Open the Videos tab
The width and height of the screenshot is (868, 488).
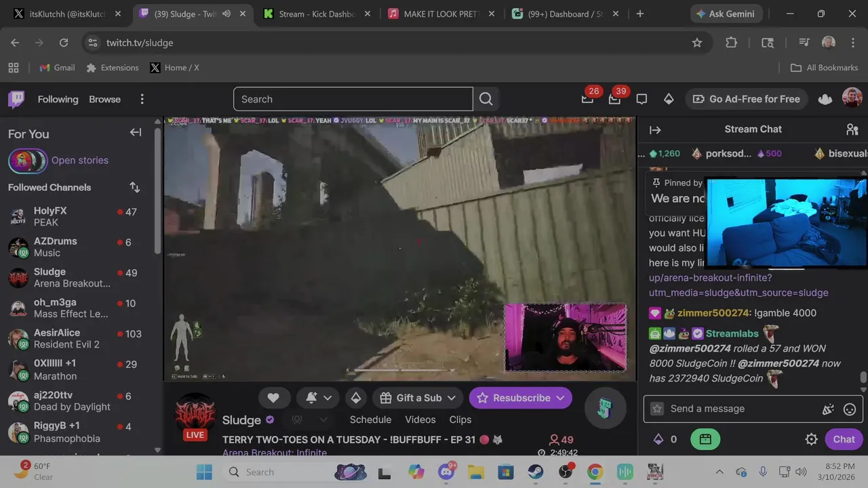(420, 420)
